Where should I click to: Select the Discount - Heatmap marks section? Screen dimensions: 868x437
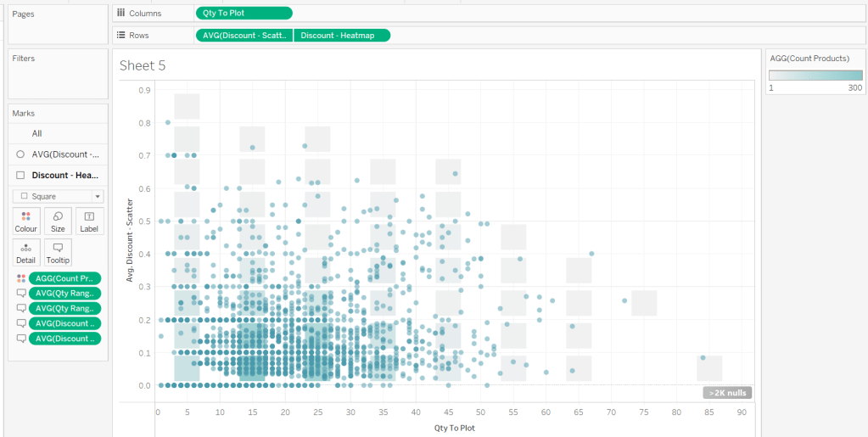point(64,176)
